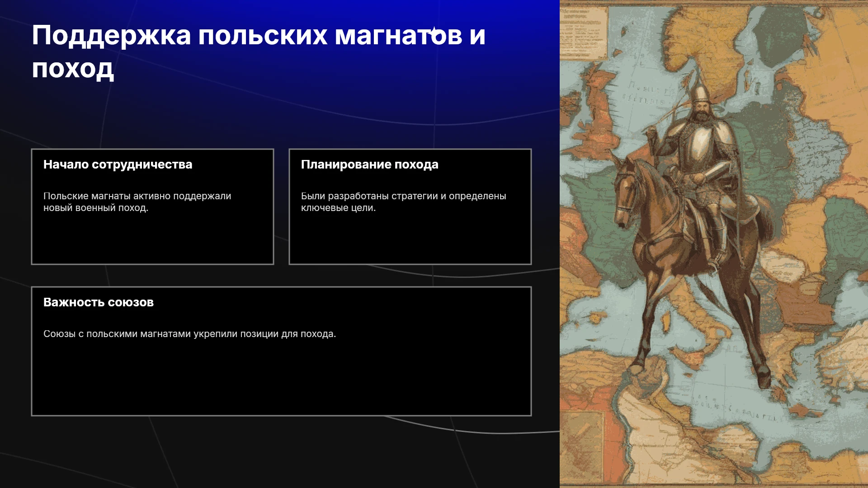Click the «Важность союзов» card heading
Viewport: 868px width, 488px height.
point(99,302)
